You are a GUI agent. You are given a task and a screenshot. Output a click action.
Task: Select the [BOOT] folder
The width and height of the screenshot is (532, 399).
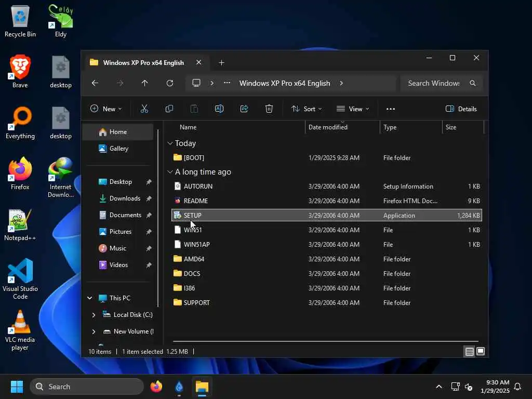(x=326, y=158)
